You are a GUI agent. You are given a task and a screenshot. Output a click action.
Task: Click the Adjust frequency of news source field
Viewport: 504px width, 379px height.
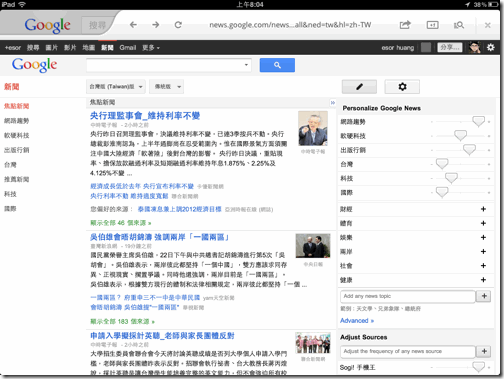click(x=407, y=351)
